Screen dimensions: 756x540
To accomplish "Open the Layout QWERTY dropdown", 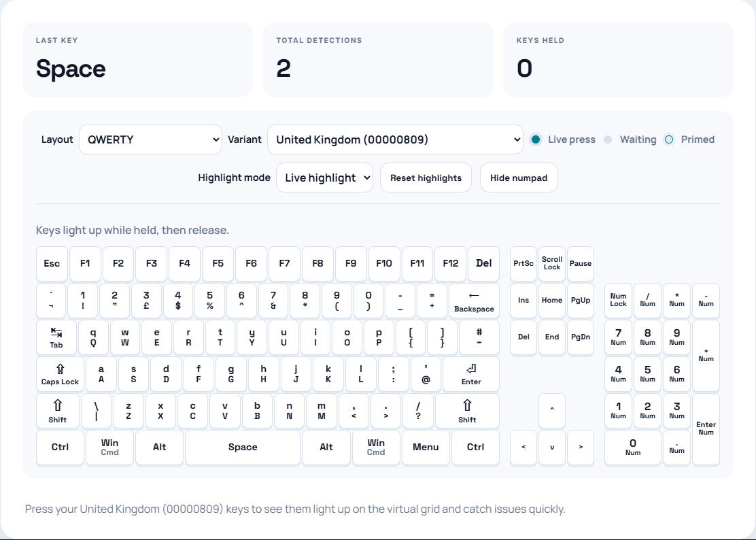I will coord(150,139).
